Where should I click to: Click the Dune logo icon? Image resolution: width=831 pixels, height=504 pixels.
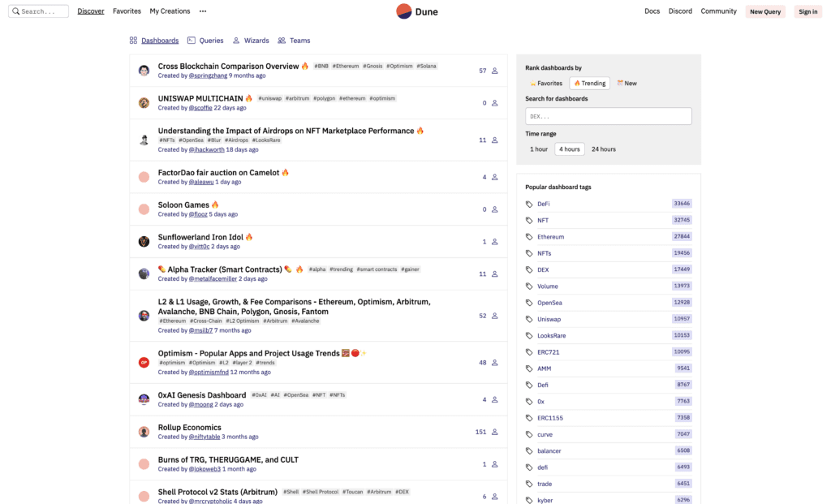tap(404, 11)
